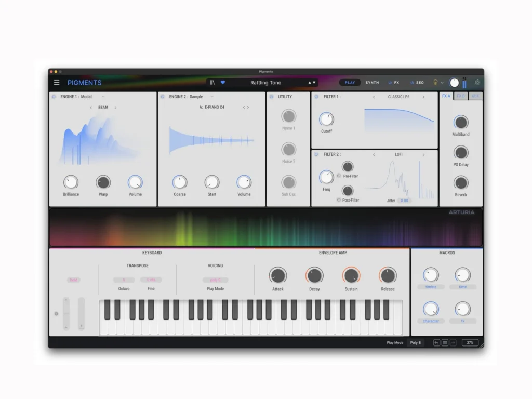The image size is (532, 399).
Task: Select next Filter 1 type right of CLASSIC LP6
Action: coord(423,97)
